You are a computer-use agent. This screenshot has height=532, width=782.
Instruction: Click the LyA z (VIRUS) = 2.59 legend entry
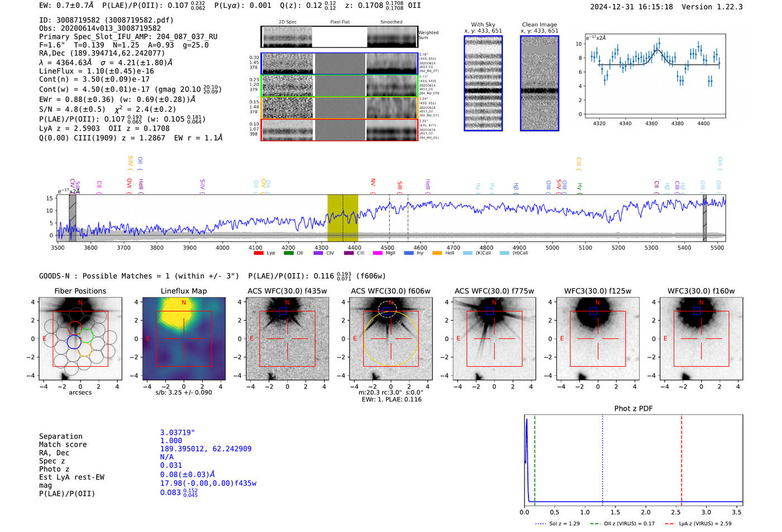[x=698, y=524]
